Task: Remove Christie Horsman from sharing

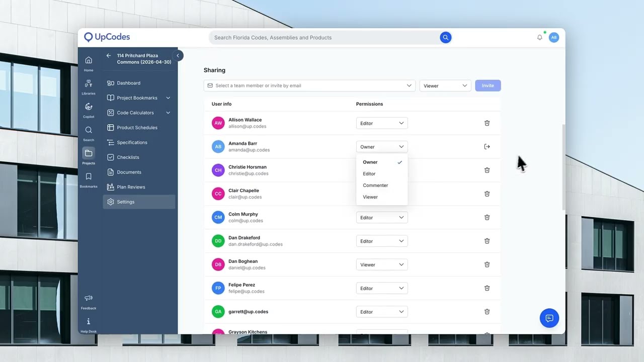Action: tap(487, 170)
